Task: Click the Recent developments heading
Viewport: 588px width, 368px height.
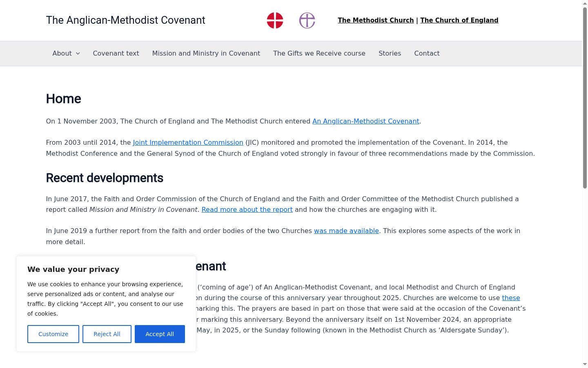Action: (105, 178)
